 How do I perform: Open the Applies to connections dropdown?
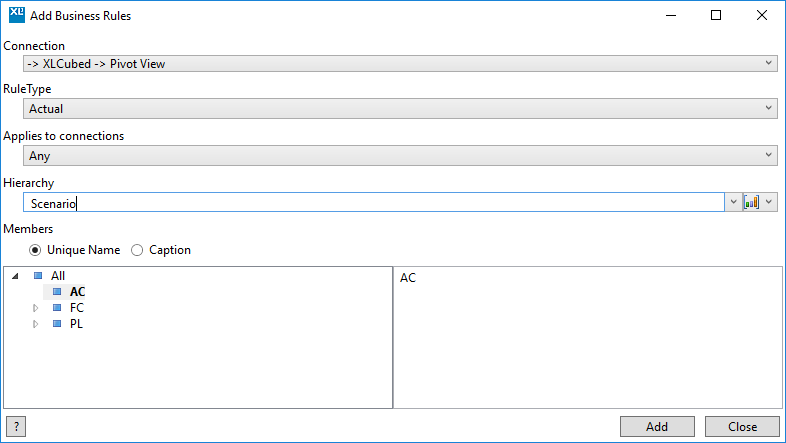tap(400, 155)
